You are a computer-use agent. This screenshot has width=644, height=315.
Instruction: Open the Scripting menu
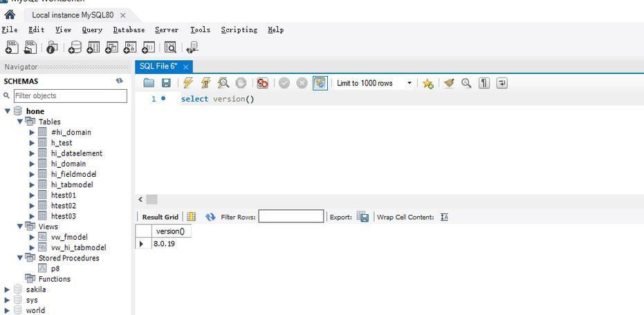(x=239, y=30)
